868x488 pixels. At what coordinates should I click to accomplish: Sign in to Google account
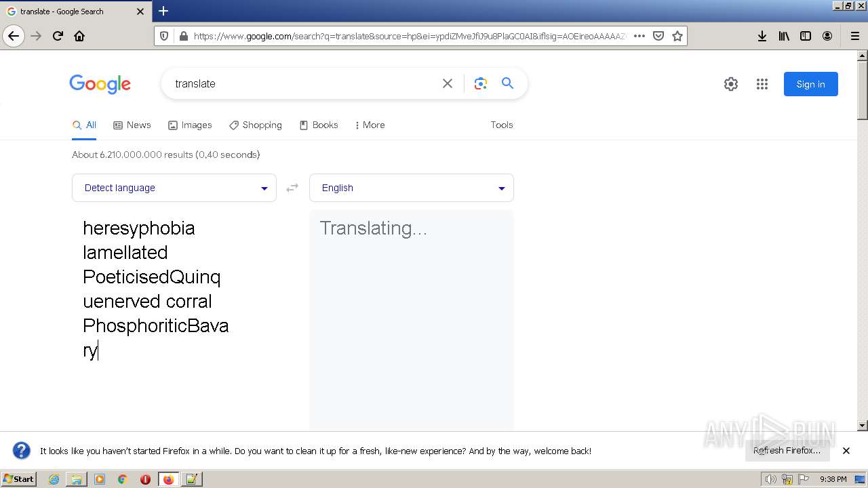click(810, 84)
